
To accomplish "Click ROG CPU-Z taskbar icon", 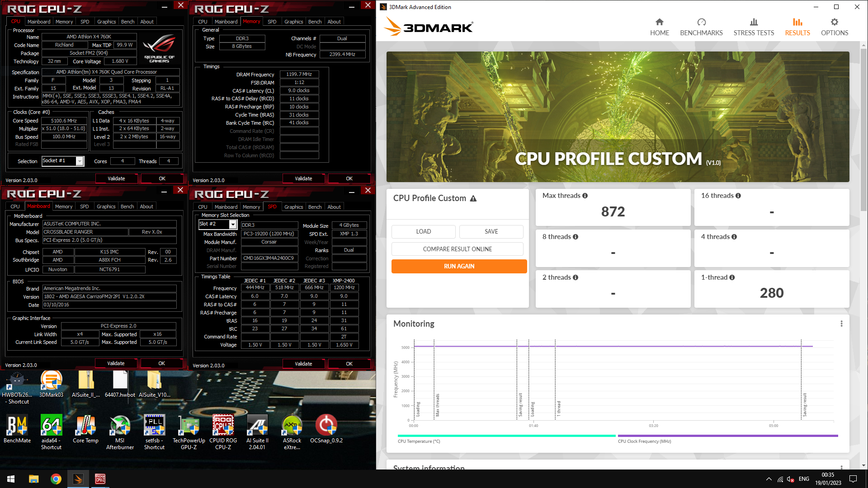I will click(100, 479).
